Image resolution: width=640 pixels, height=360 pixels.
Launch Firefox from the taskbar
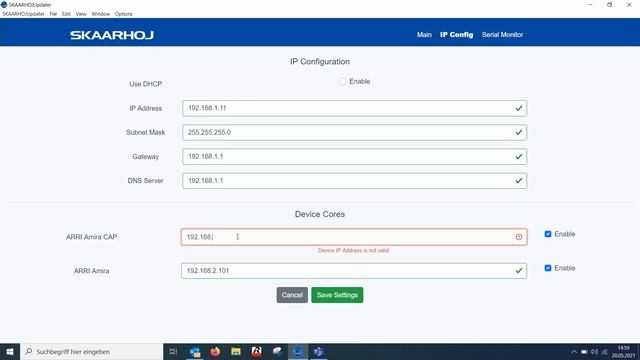coord(215,351)
